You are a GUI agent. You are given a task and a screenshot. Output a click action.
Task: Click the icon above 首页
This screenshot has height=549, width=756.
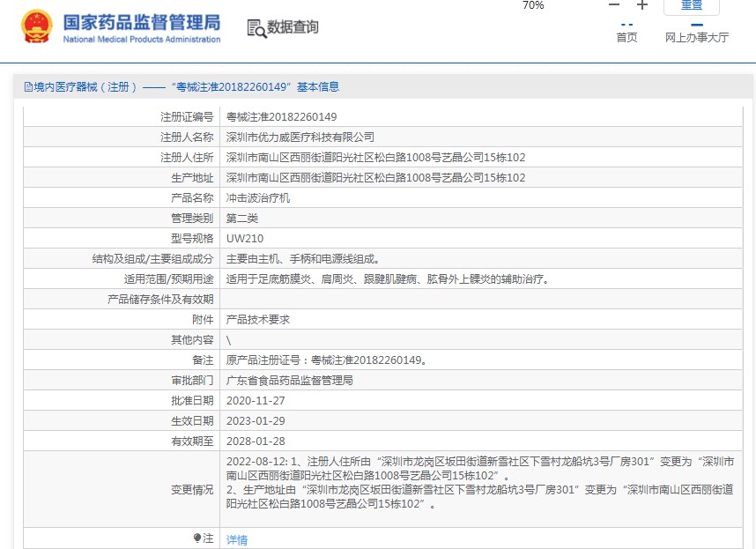tap(626, 24)
